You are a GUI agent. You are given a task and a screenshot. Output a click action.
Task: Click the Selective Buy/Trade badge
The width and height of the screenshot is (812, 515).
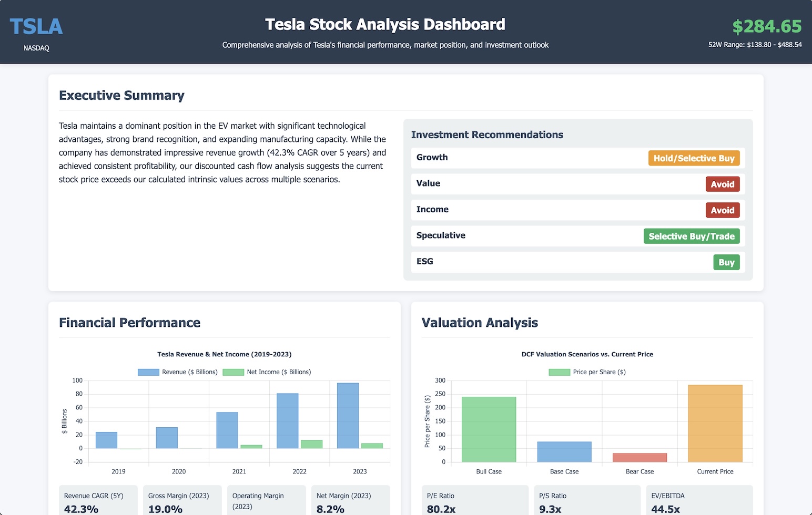pyautogui.click(x=691, y=236)
